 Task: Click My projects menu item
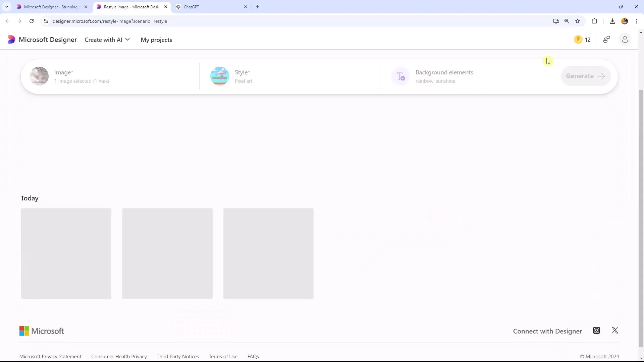(x=157, y=40)
